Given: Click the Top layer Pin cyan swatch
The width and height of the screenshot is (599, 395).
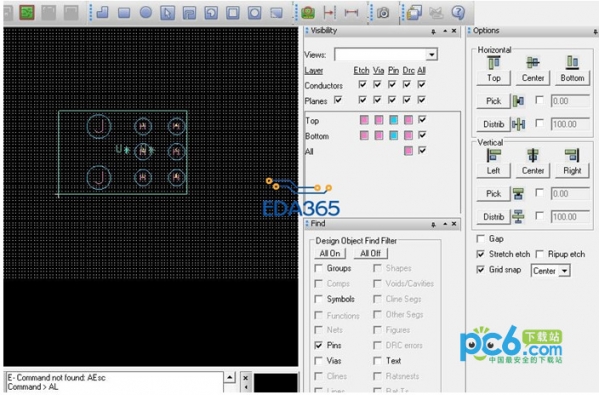Looking at the screenshot, I should [x=393, y=120].
